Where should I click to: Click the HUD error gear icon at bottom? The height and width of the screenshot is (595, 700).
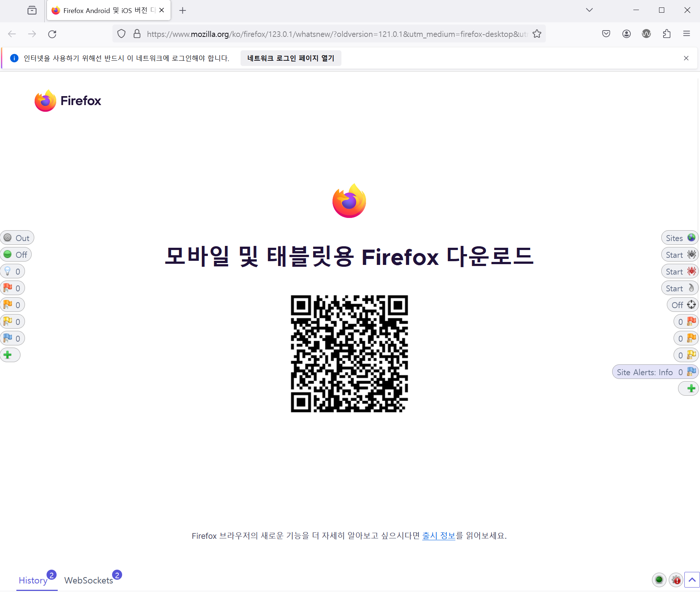coord(676,580)
